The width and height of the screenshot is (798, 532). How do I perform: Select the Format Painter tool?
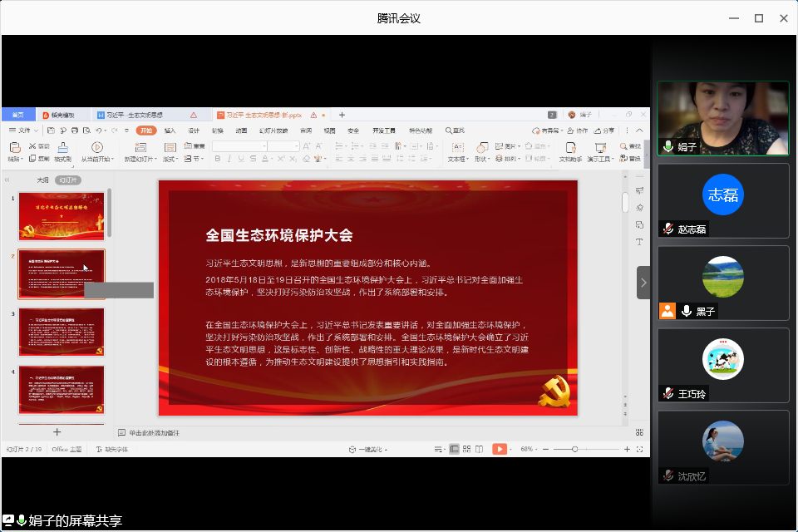pos(62,150)
